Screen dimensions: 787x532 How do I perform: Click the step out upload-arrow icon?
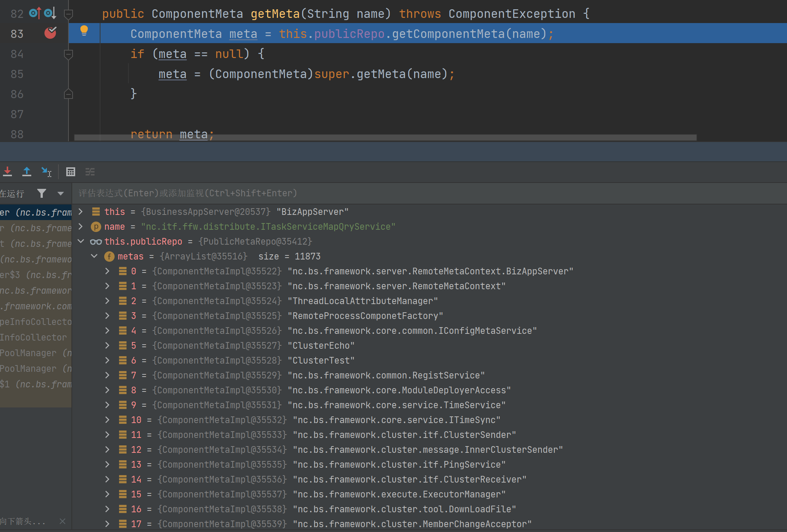coord(27,172)
